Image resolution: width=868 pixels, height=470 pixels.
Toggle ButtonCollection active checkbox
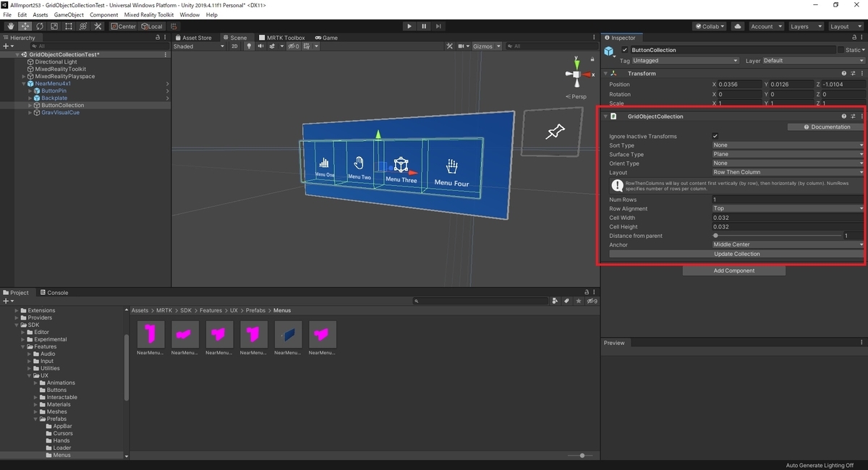(x=625, y=51)
